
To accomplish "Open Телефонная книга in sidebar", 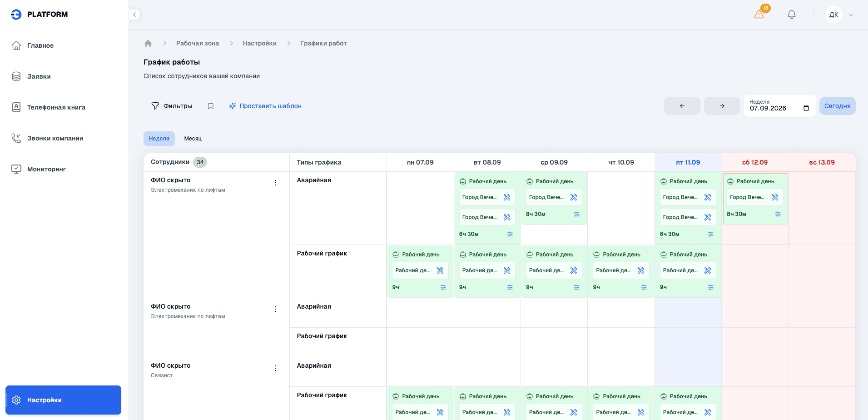I will pos(64,107).
